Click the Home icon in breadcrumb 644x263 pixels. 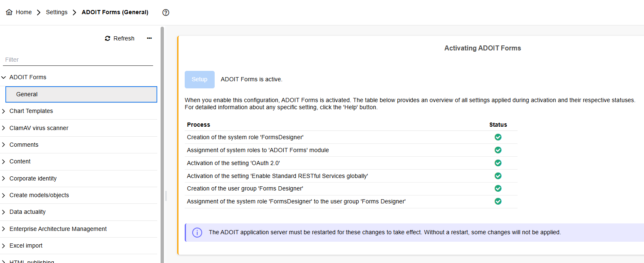coord(9,13)
